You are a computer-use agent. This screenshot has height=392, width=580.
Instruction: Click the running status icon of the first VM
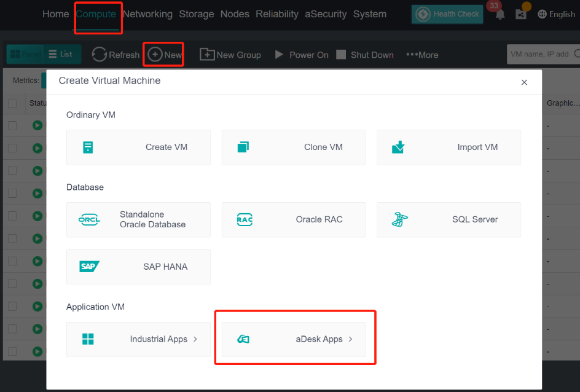(37, 125)
